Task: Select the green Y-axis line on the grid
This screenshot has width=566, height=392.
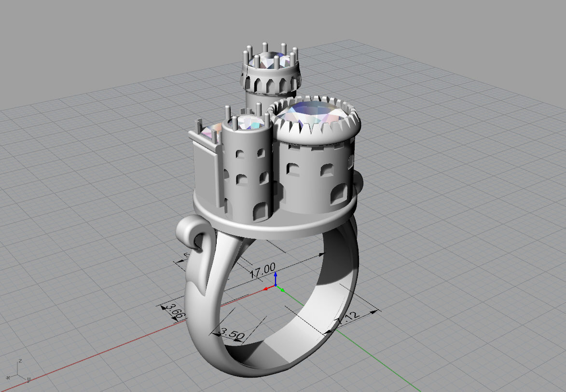Action: coord(361,346)
